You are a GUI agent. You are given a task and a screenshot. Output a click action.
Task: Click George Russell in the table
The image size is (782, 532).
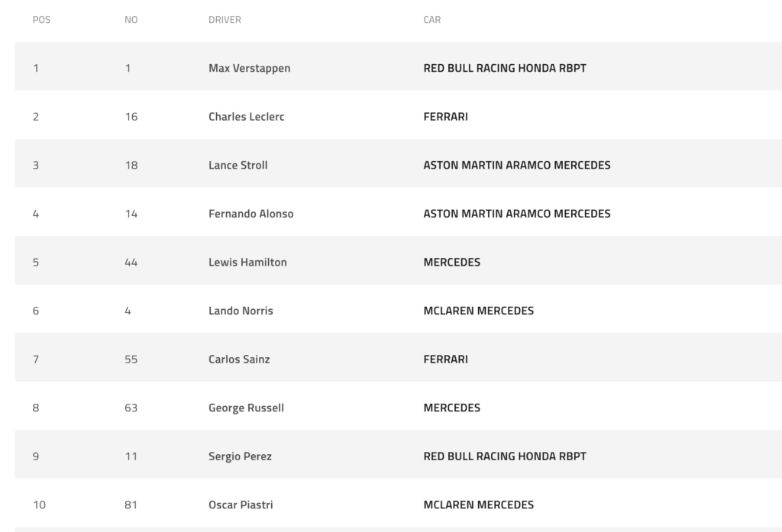(x=246, y=408)
